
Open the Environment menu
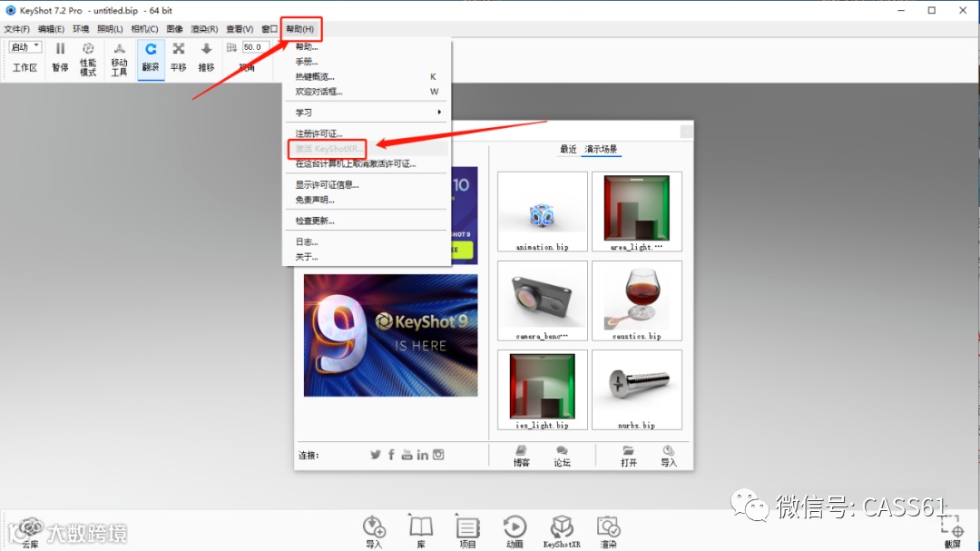[81, 29]
